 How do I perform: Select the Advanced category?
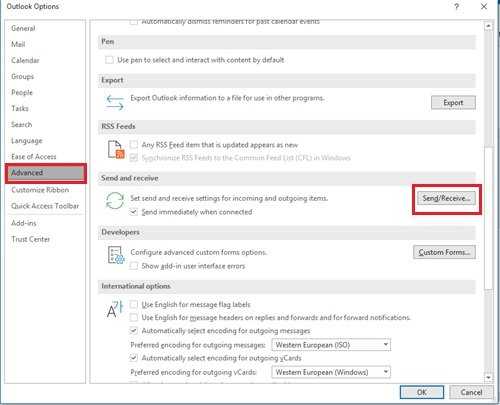[x=46, y=173]
